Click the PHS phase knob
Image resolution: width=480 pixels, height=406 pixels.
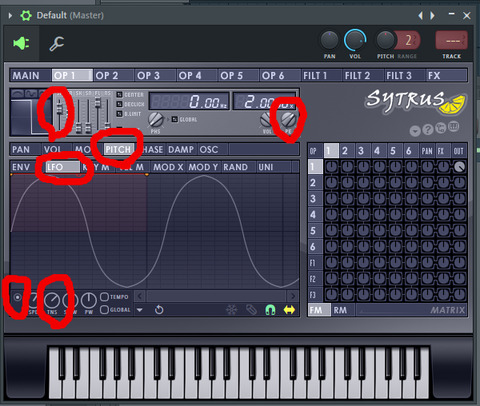coord(155,120)
